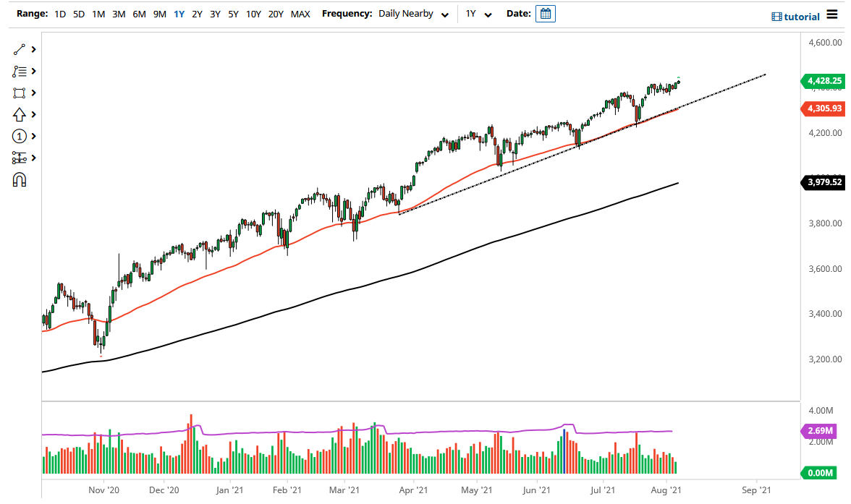
Task: Select the trend line drawing tool
Action: (20, 49)
